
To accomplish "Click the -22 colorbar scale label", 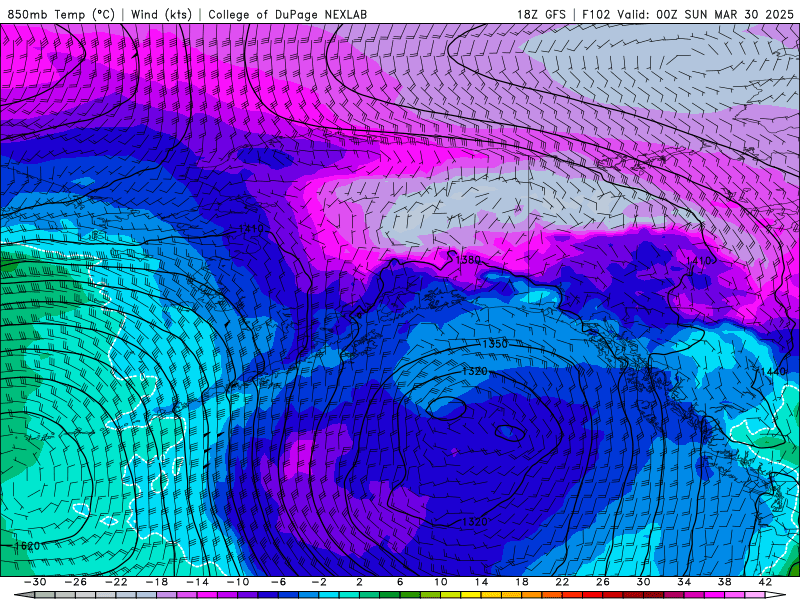I will pyautogui.click(x=116, y=582).
